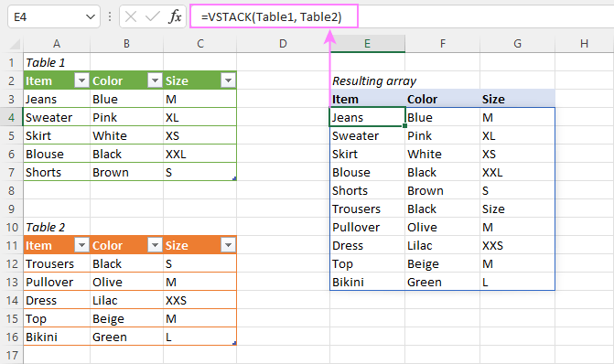Screen dimensions: 614x364
Task: Select active cell 'Jeans' in resulting array
Action: tap(367, 117)
